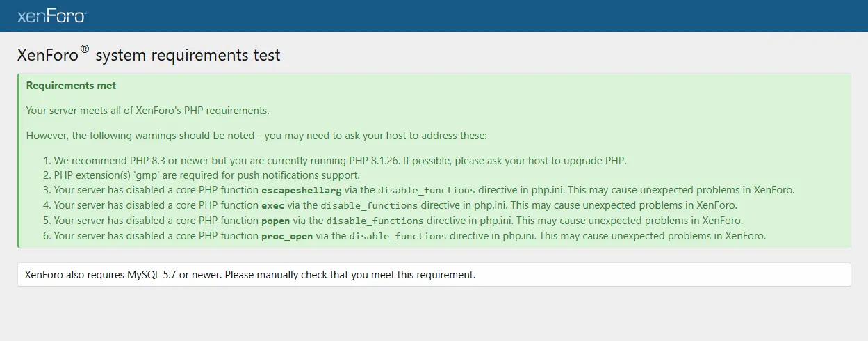Click disable_functions code in the popen warning
The image size is (868, 341).
tap(375, 221)
